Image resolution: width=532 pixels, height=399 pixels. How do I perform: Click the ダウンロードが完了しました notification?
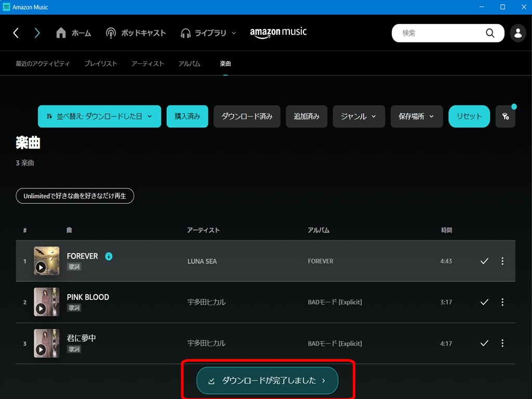click(x=268, y=380)
